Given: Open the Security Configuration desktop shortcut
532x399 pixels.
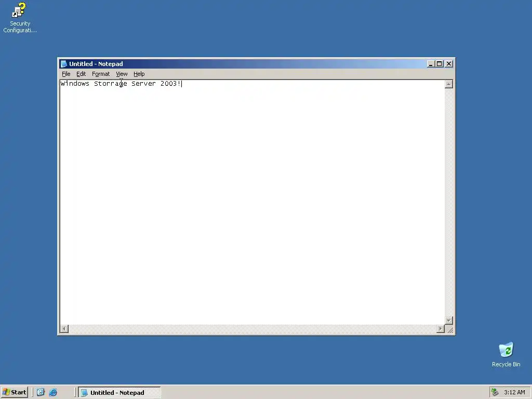Looking at the screenshot, I should 19,17.
